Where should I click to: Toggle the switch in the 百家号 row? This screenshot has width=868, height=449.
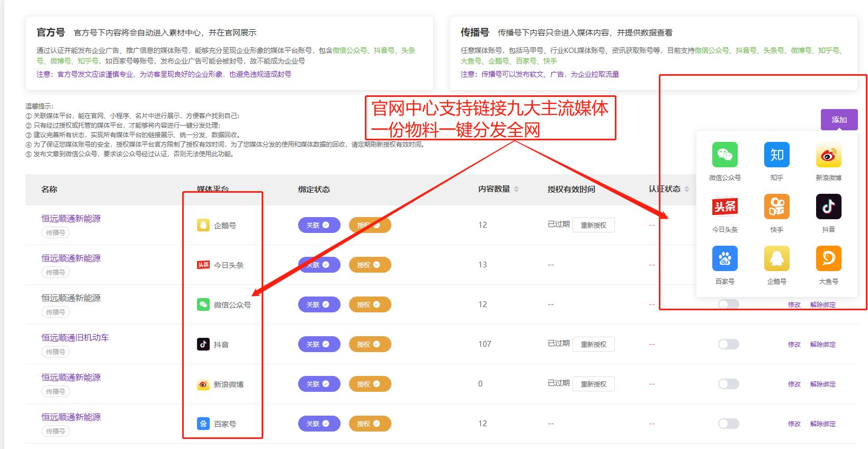[728, 424]
